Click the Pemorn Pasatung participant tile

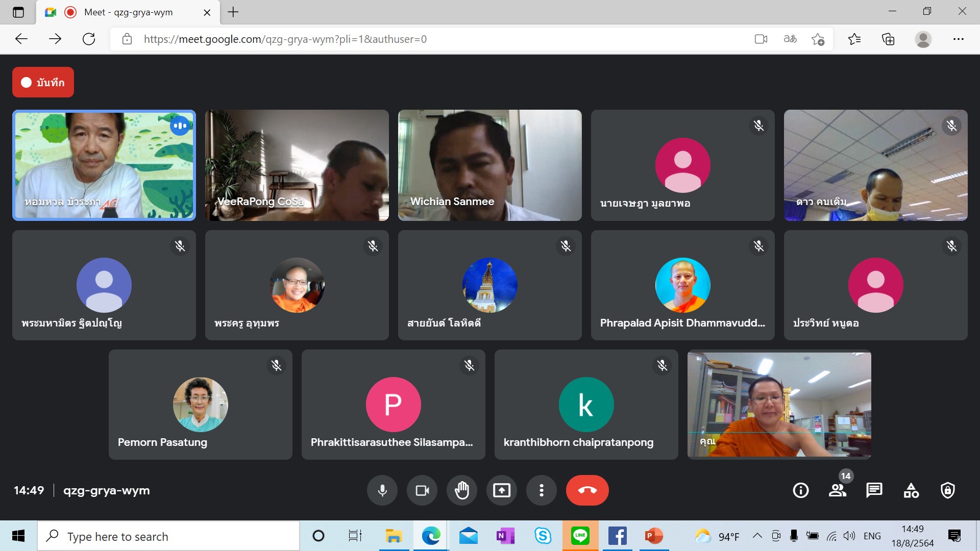[x=201, y=405]
